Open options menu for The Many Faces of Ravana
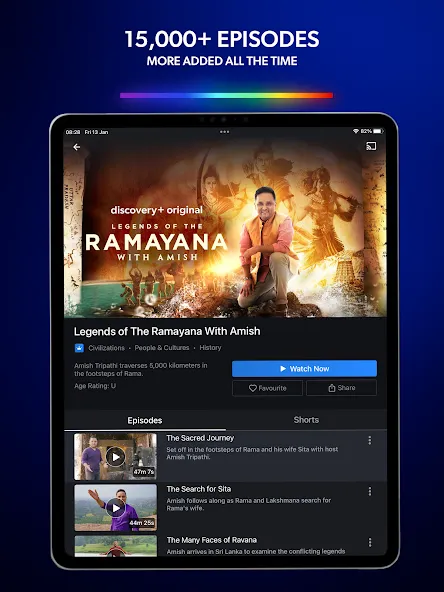Viewport: 444px width, 592px height. click(370, 542)
